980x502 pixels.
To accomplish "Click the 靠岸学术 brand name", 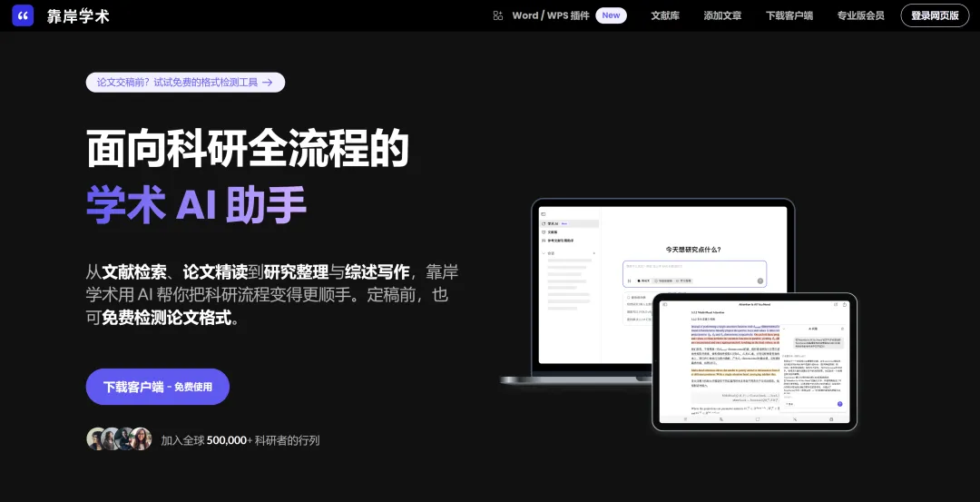I will pyautogui.click(x=78, y=16).
